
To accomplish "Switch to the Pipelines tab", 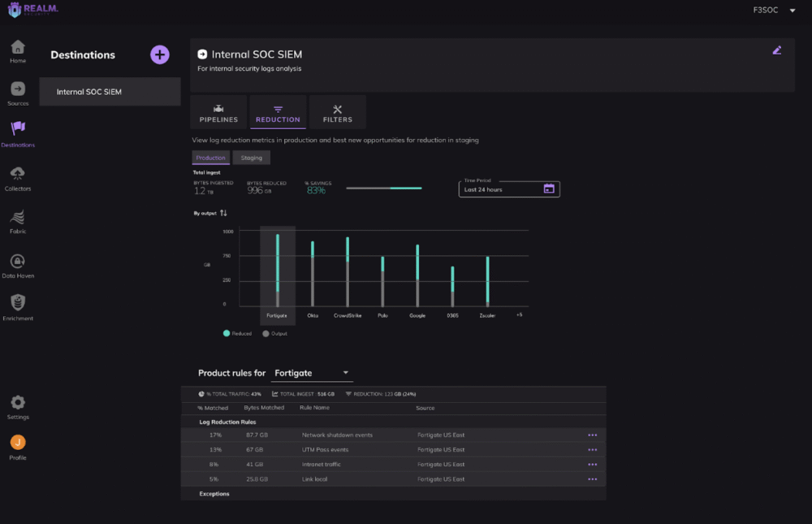I will point(218,113).
